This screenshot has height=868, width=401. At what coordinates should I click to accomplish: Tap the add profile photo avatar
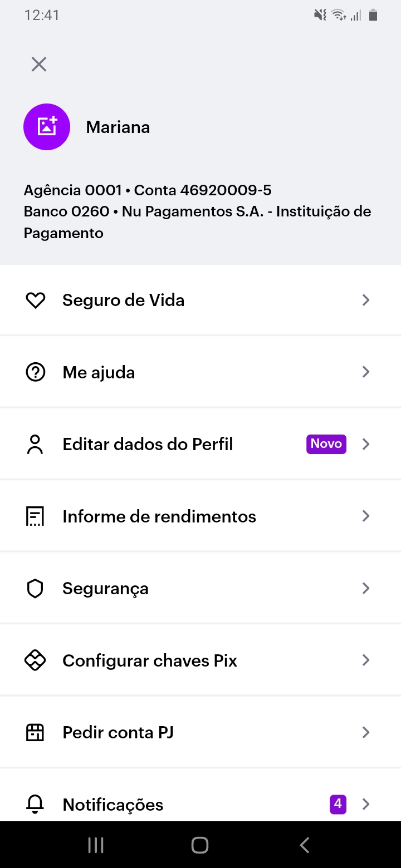[x=47, y=127]
